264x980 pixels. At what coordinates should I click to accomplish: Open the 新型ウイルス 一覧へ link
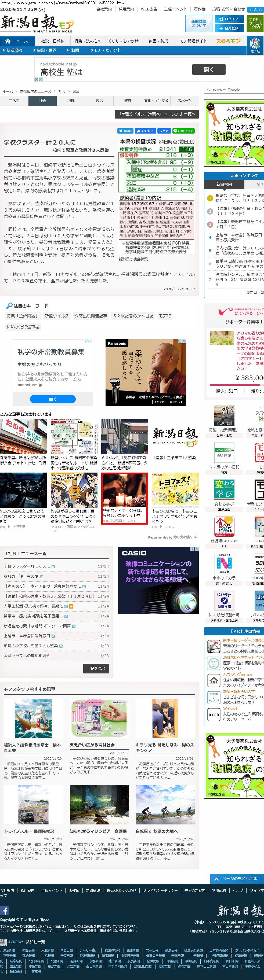(157, 114)
